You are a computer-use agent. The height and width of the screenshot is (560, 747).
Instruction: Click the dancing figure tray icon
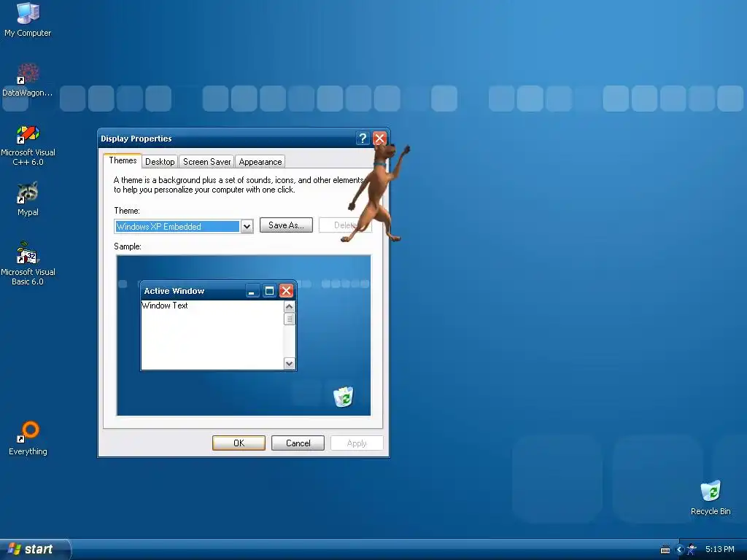692,550
